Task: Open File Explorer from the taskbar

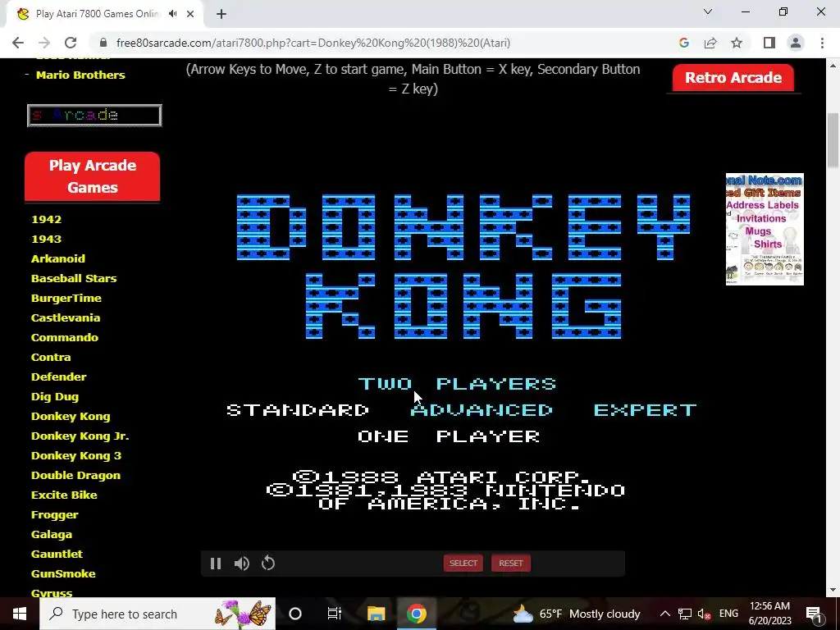Action: (x=376, y=614)
